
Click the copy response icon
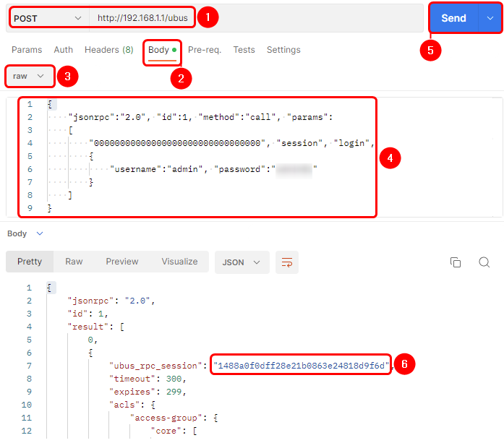pyautogui.click(x=456, y=262)
